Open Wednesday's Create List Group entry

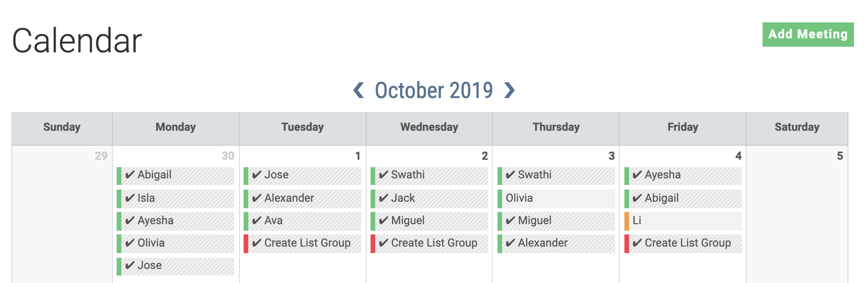pos(428,243)
